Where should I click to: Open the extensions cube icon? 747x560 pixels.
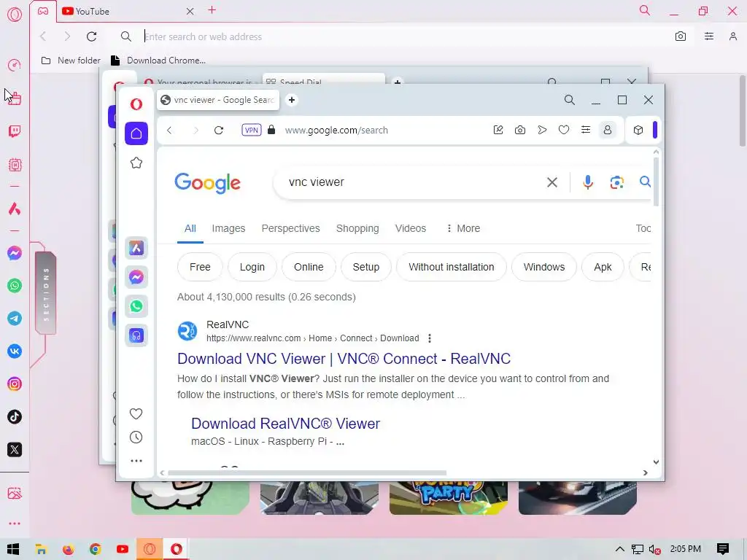(x=638, y=130)
